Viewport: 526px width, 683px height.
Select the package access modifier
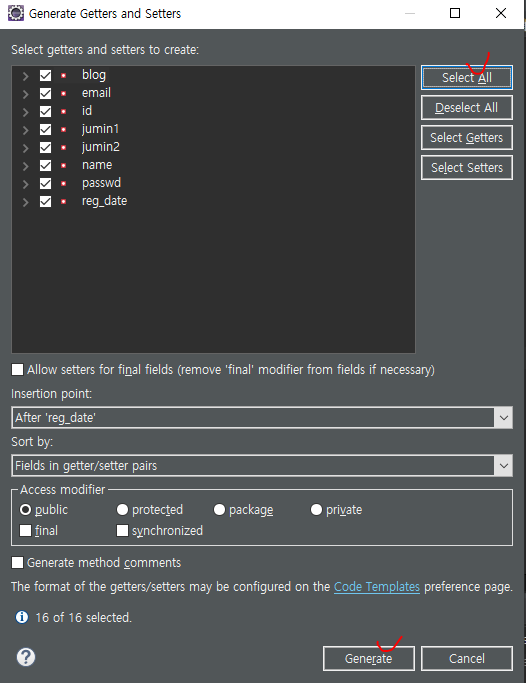click(219, 509)
